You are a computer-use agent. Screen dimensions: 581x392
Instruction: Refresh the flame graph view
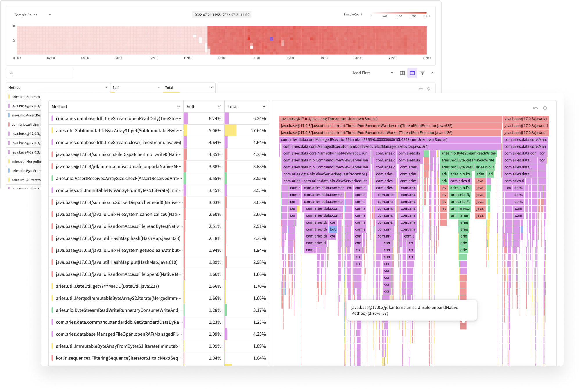coord(545,108)
